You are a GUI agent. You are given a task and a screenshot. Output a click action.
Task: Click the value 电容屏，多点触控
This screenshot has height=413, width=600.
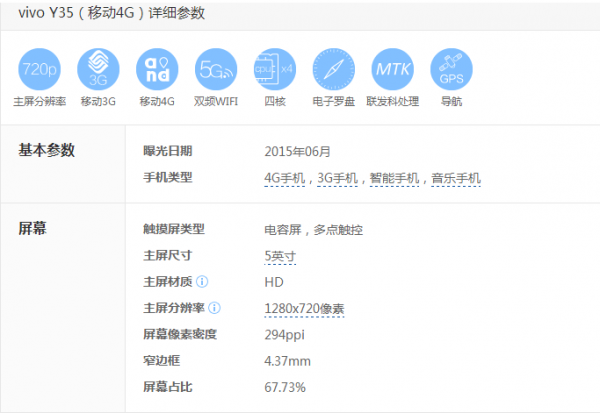313,230
